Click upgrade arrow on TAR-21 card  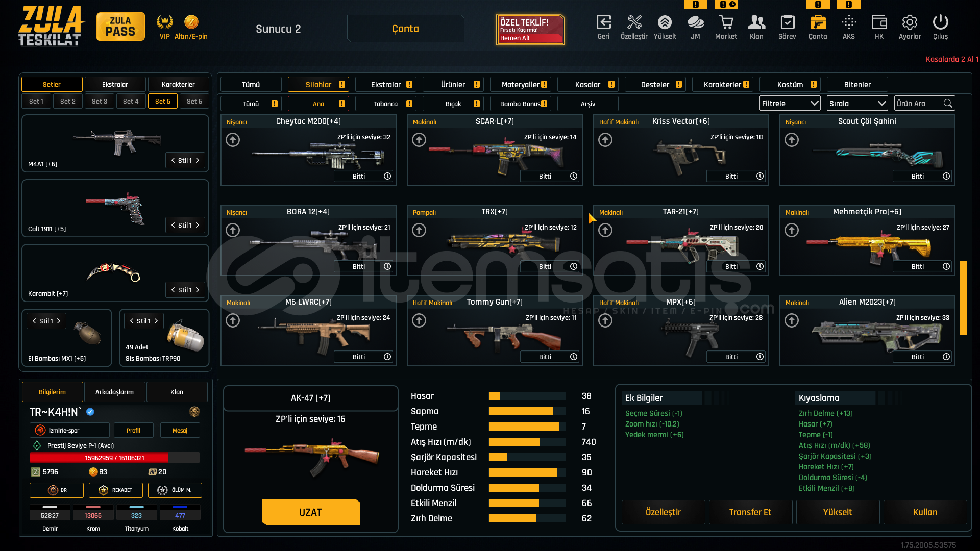605,230
